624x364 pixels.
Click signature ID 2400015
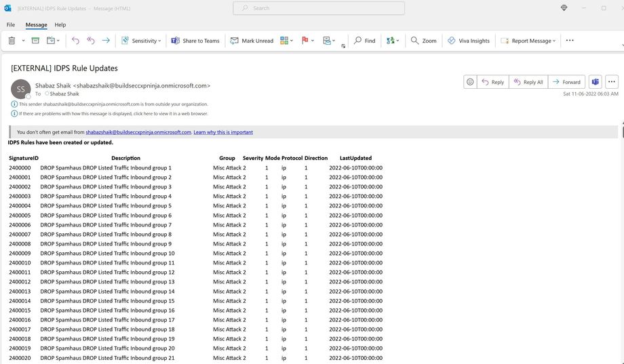point(20,310)
